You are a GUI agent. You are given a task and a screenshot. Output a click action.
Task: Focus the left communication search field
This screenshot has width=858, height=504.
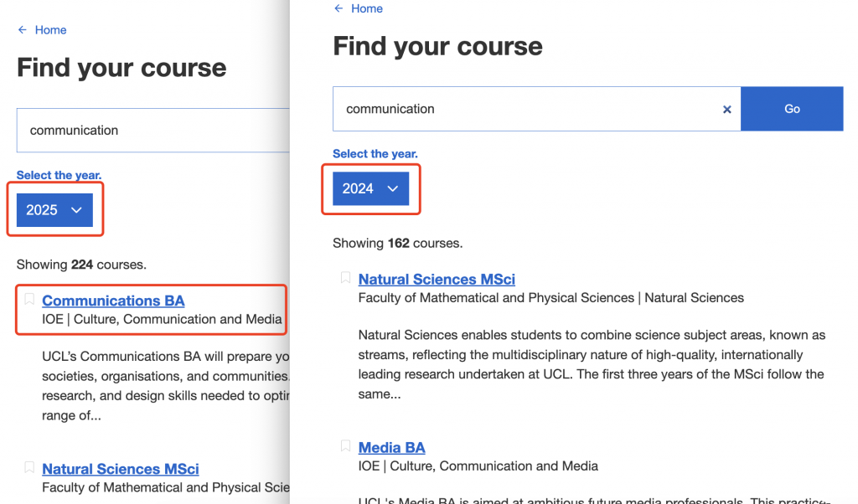153,130
